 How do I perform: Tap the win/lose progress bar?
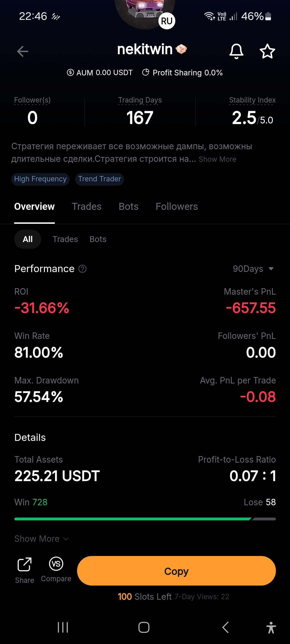coord(145,519)
